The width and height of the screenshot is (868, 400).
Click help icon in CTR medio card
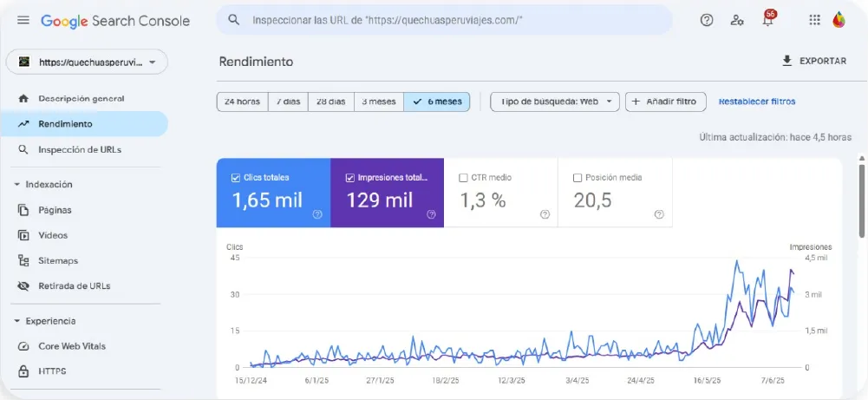[545, 214]
